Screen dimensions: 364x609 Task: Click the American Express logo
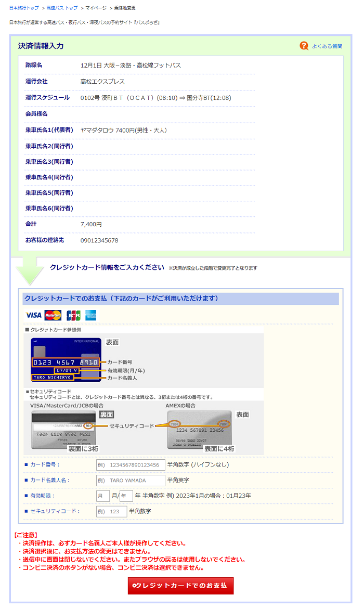pyautogui.click(x=90, y=315)
